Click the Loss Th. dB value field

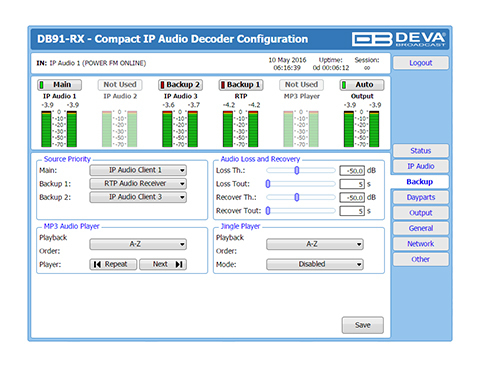tap(352, 171)
